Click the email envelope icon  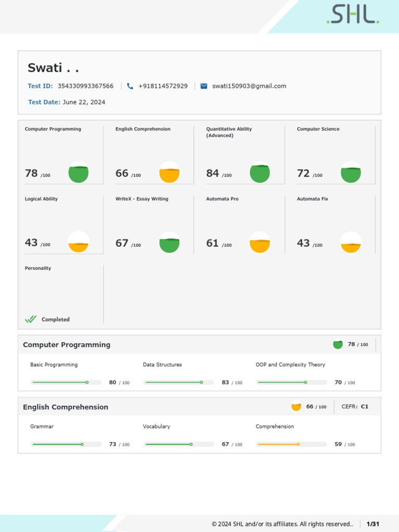[204, 86]
